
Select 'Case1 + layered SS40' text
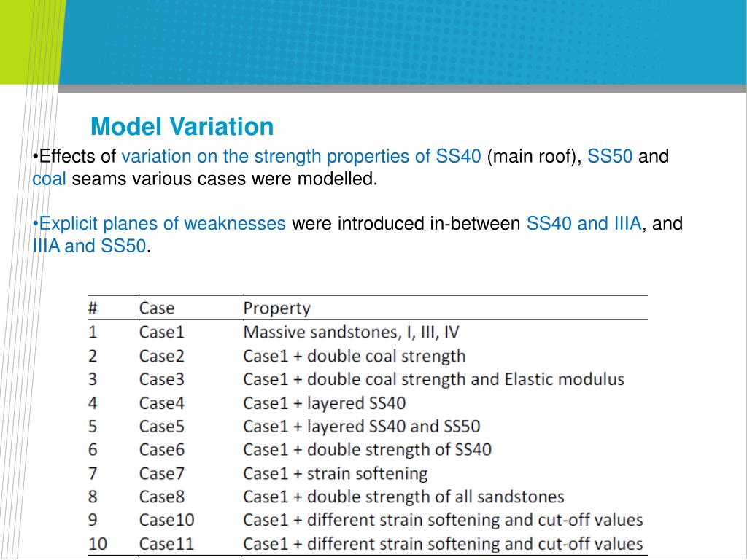[325, 403]
